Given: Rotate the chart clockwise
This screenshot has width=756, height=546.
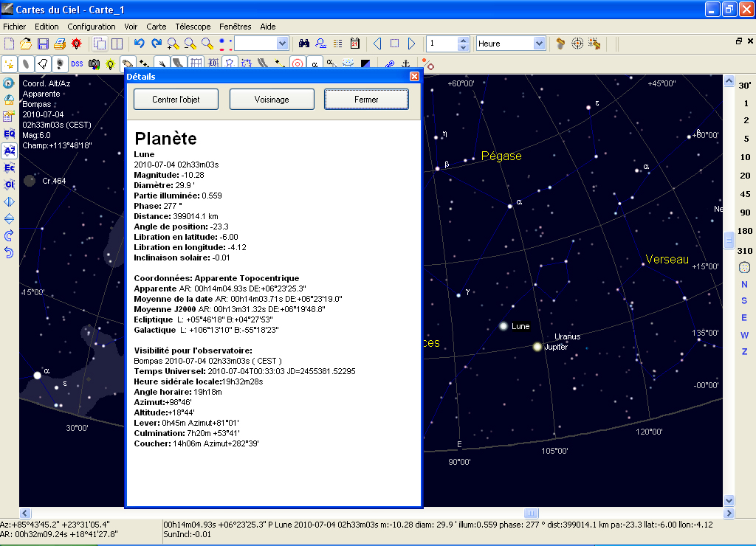Looking at the screenshot, I should tap(9, 235).
